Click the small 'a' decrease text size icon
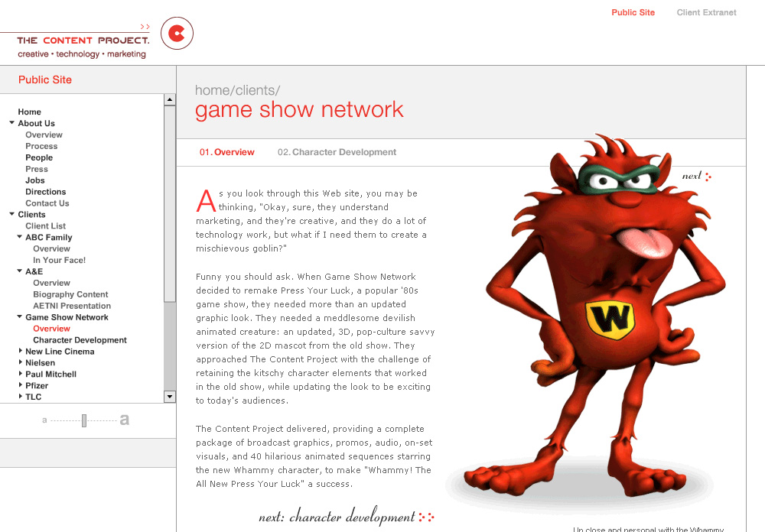765x532 pixels. (x=45, y=420)
